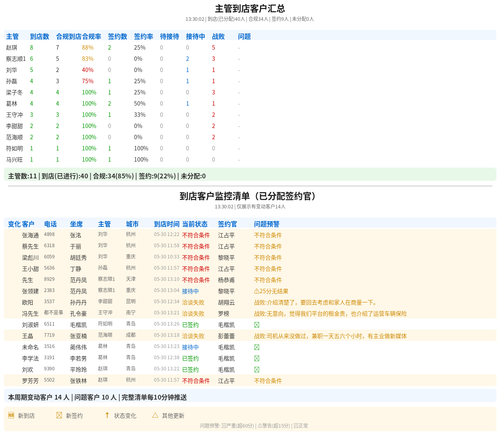Click the 75% compliance rate value
The image size is (500, 448).
click(x=88, y=81)
